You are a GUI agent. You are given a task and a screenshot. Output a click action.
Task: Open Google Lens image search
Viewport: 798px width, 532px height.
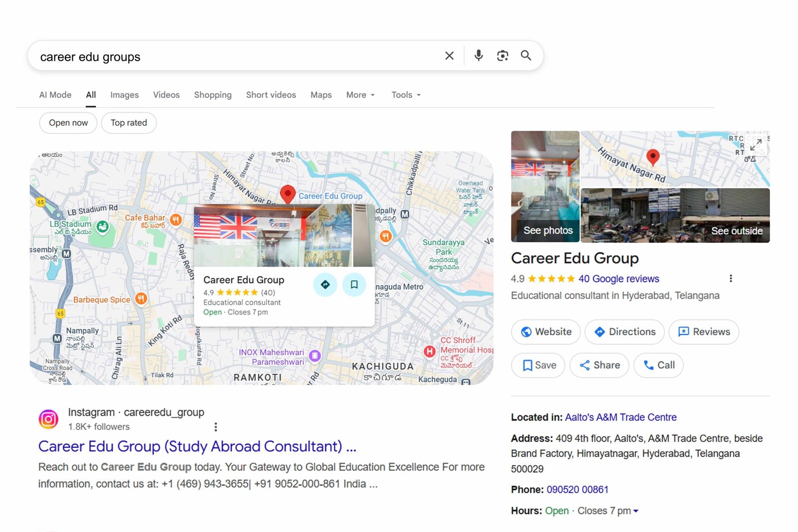502,56
